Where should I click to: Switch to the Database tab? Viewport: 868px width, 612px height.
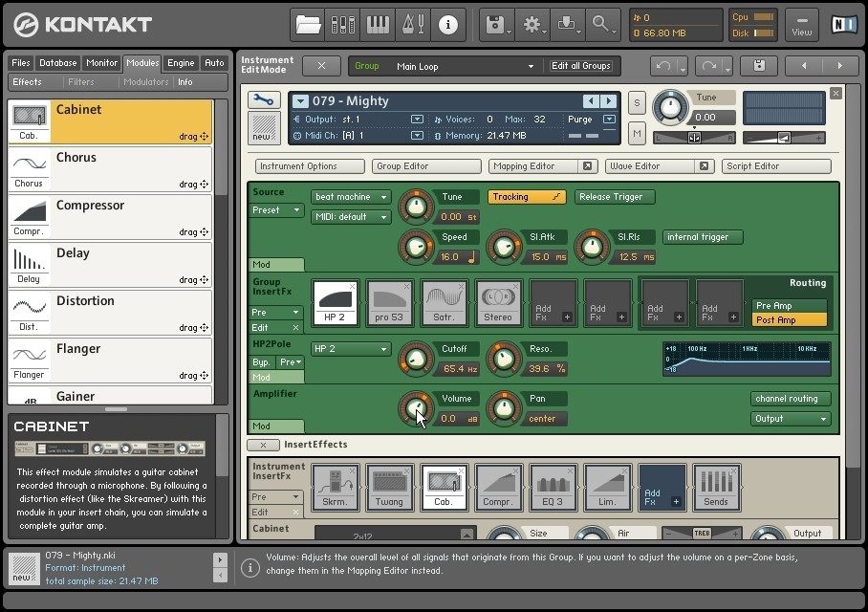[x=57, y=63]
